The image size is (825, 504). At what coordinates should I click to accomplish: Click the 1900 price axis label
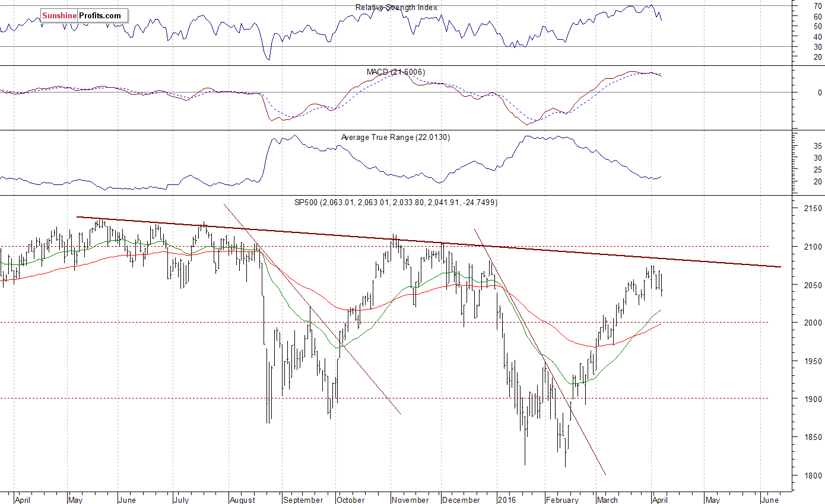coord(813,399)
